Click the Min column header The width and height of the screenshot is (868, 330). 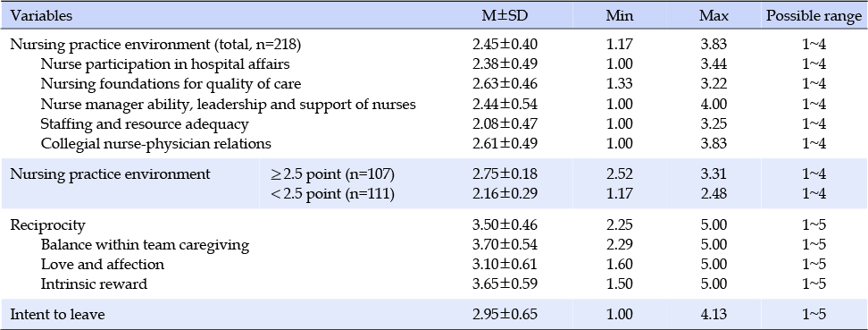tap(619, 16)
